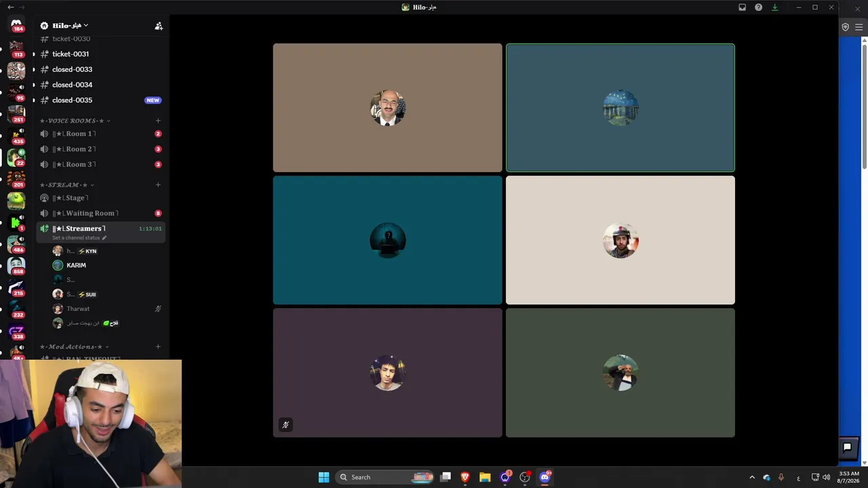Open Discord direct messages home icon
868x488 pixels.
[x=16, y=24]
